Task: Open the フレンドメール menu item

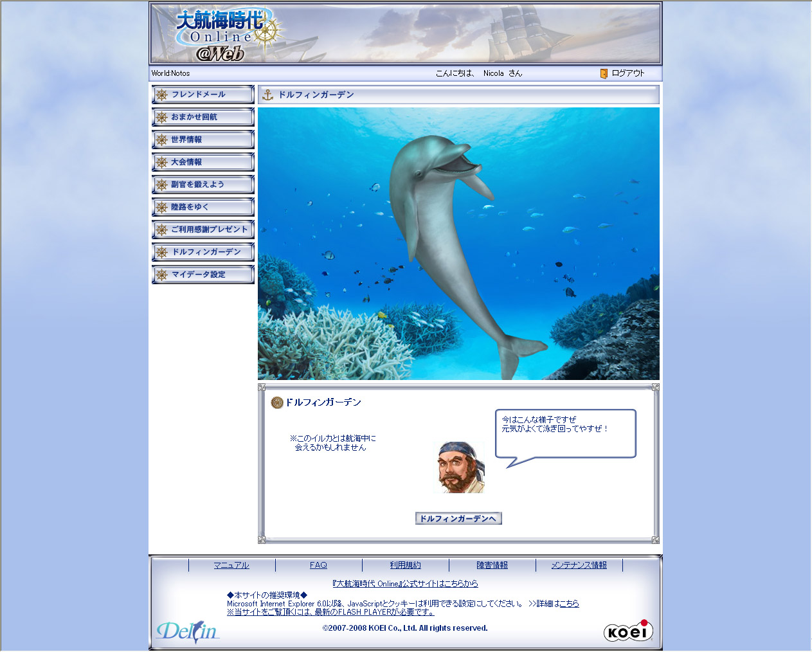Action: tap(203, 95)
